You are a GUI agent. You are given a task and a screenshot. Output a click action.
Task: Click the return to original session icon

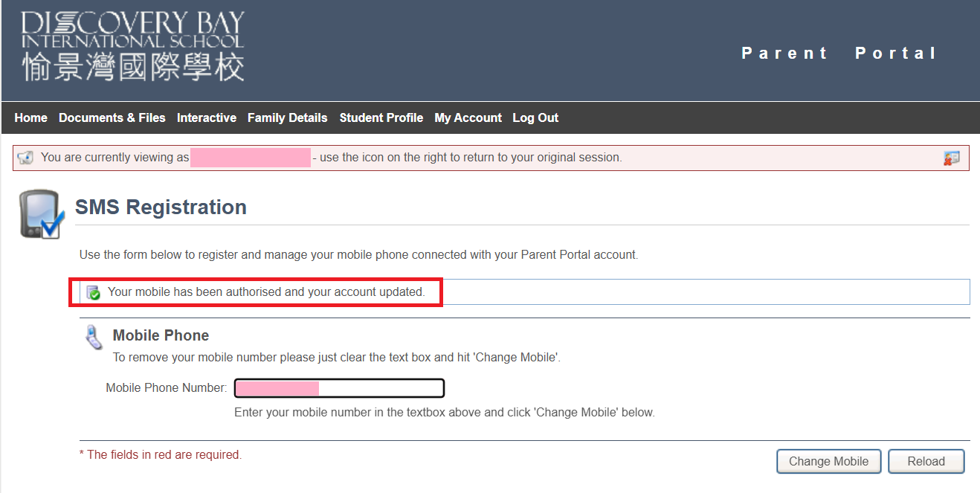pyautogui.click(x=951, y=158)
